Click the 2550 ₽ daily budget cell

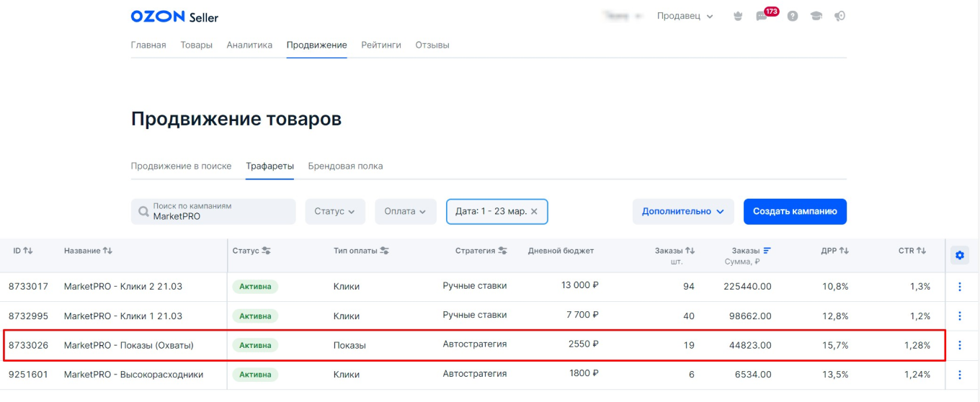point(584,344)
